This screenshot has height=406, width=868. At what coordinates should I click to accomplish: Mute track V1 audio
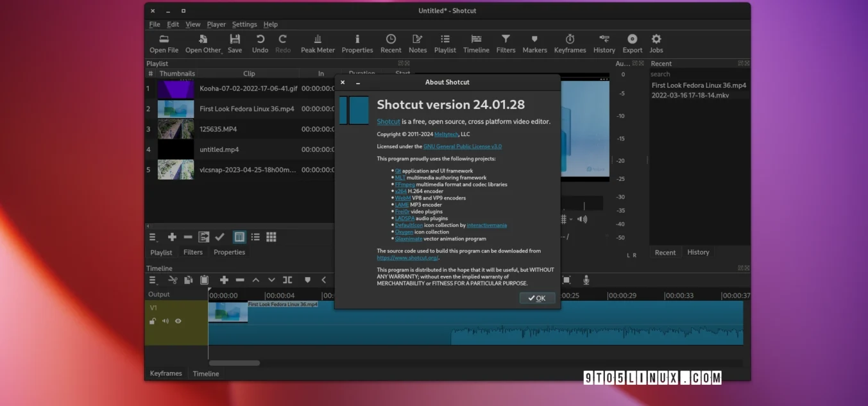[166, 321]
